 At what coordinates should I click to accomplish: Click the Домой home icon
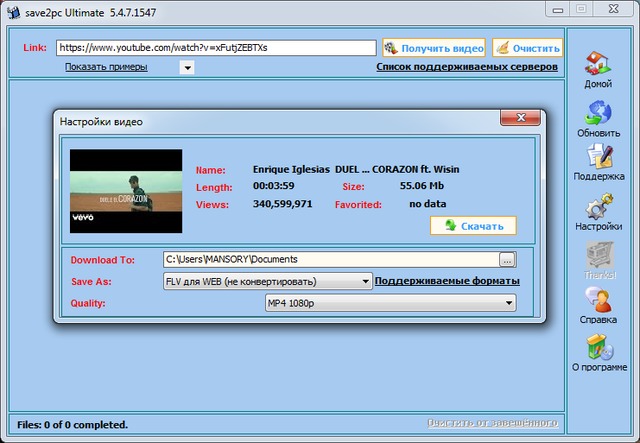tap(598, 64)
